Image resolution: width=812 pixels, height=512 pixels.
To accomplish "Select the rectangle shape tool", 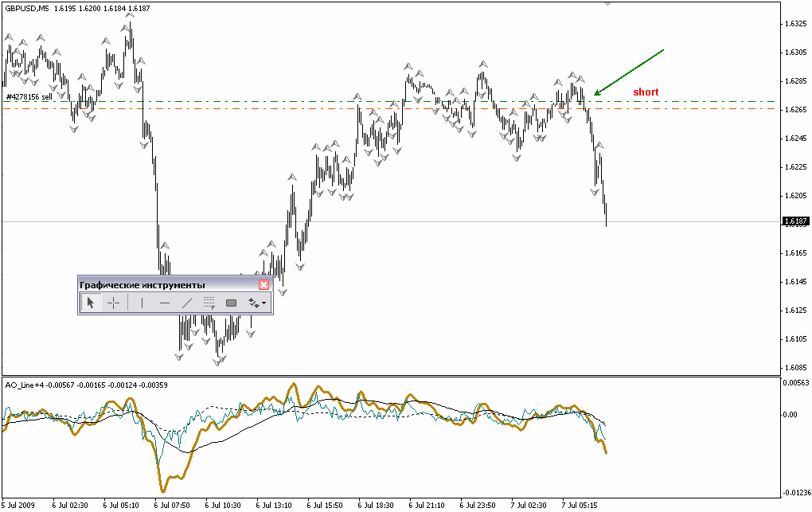I will [x=232, y=303].
